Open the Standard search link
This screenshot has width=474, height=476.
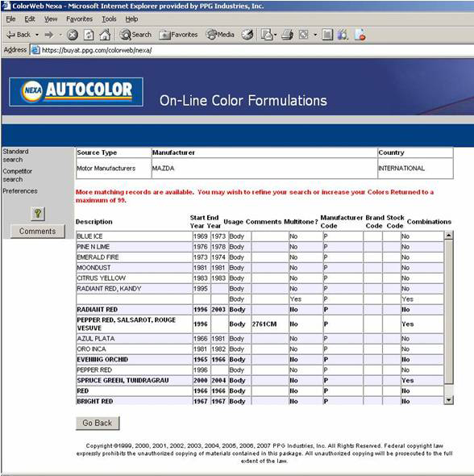[15, 156]
